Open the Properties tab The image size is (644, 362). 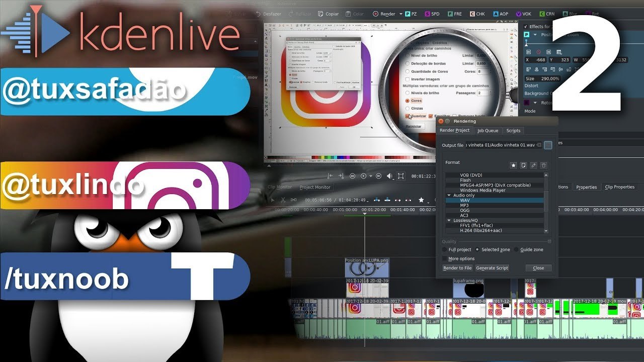586,187
